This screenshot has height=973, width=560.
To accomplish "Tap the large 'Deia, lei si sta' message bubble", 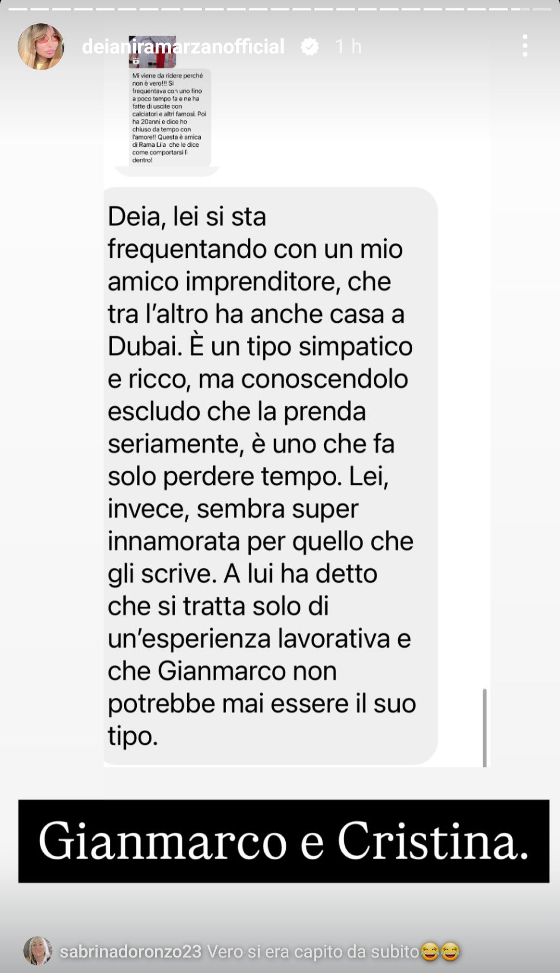I will 270,476.
